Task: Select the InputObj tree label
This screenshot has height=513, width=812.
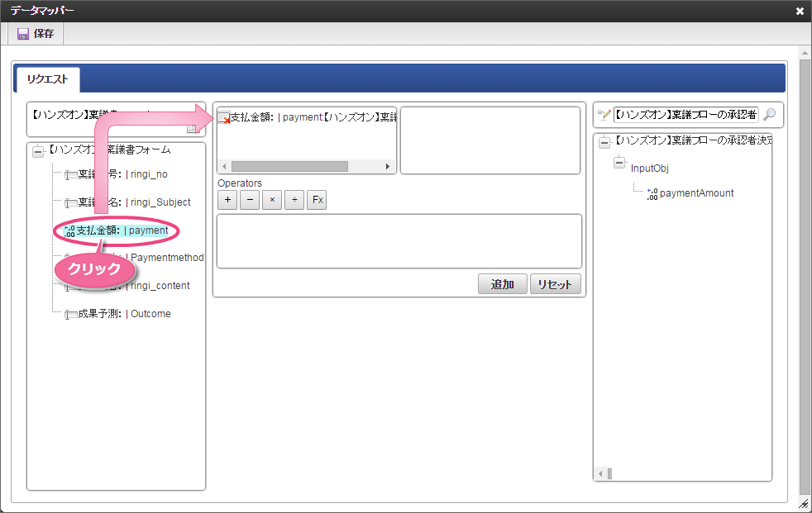Action: pos(649,169)
